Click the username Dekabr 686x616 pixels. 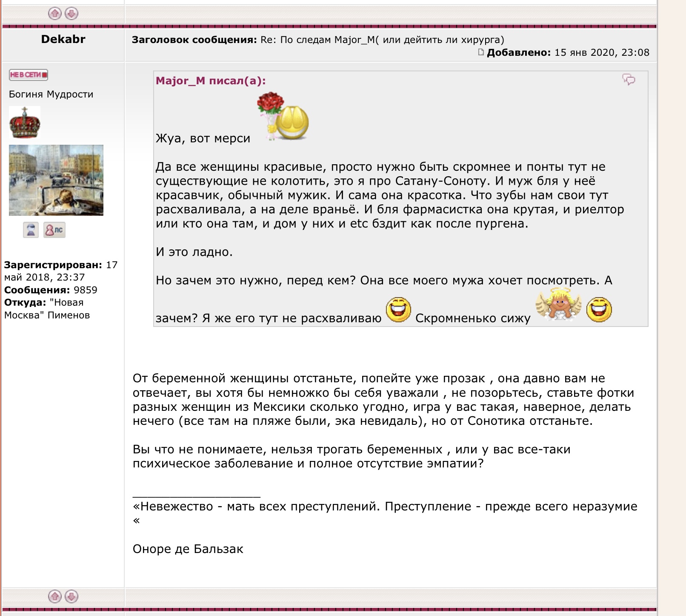click(63, 39)
